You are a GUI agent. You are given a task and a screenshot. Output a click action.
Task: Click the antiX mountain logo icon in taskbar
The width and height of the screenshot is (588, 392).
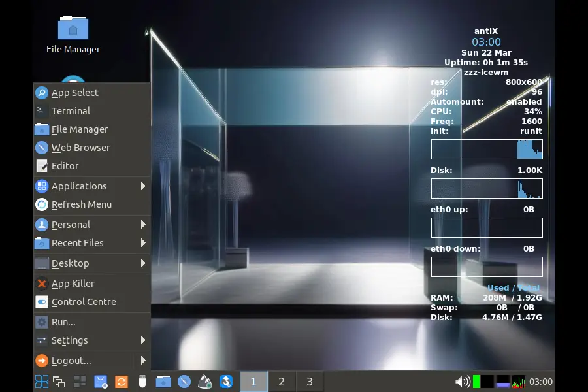click(x=206, y=382)
